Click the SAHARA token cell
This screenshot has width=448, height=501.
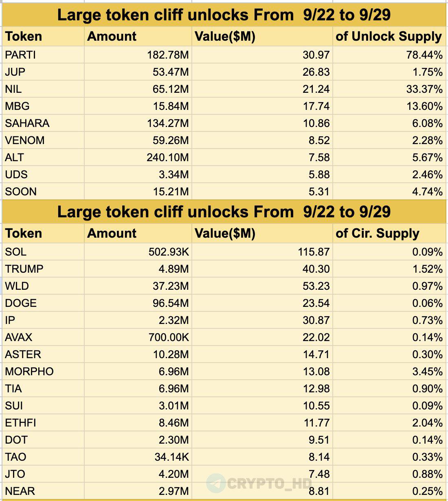43,123
